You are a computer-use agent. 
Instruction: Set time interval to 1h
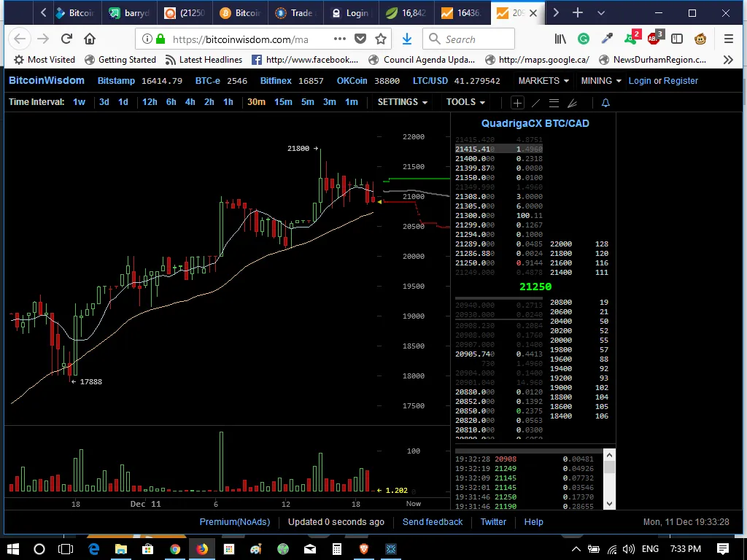(x=228, y=102)
